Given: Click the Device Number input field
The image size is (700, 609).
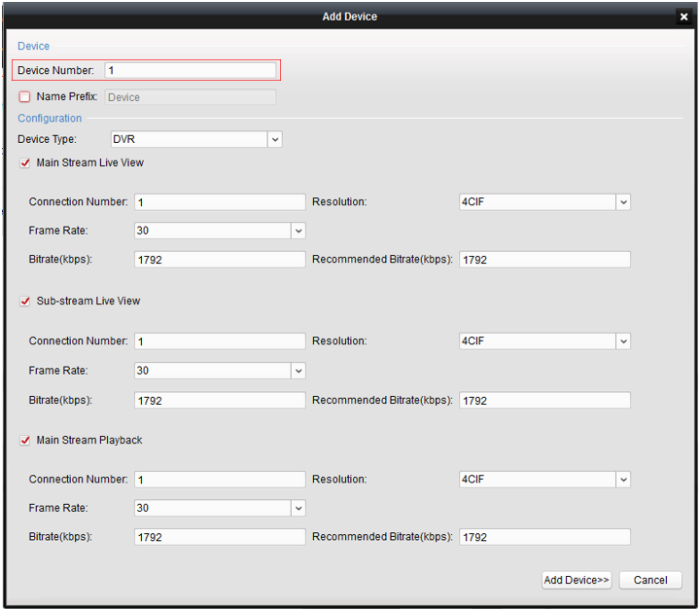Looking at the screenshot, I should click(191, 70).
